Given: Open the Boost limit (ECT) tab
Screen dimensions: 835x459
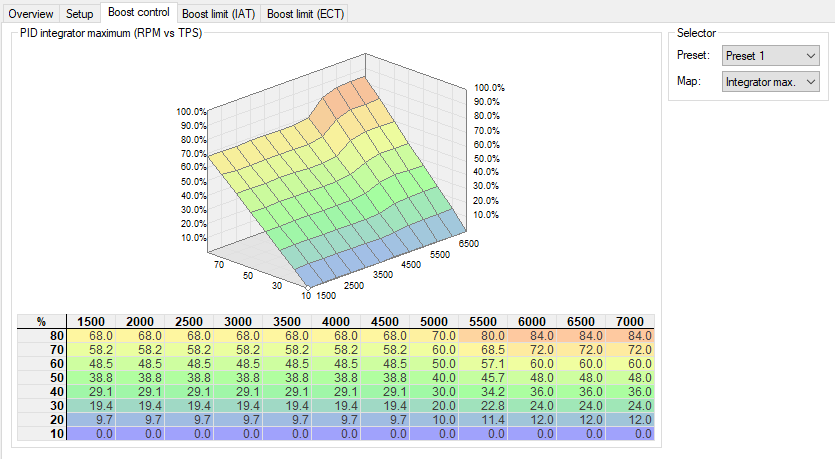Looking at the screenshot, I should pyautogui.click(x=305, y=14).
